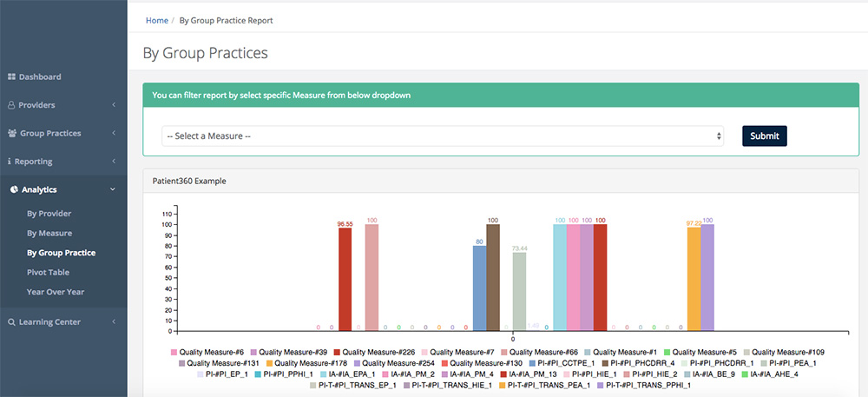Open Year Over Year report
The height and width of the screenshot is (397, 868).
tap(56, 292)
